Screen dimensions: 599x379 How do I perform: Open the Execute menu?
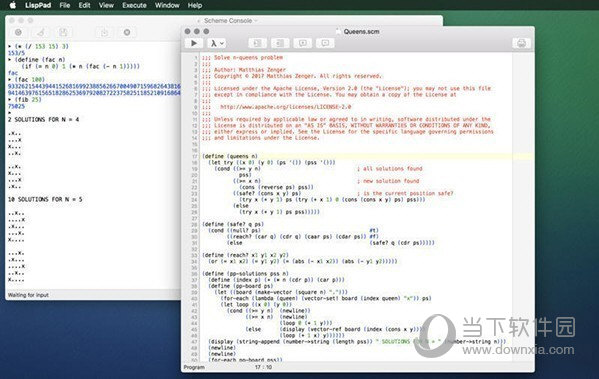134,5
